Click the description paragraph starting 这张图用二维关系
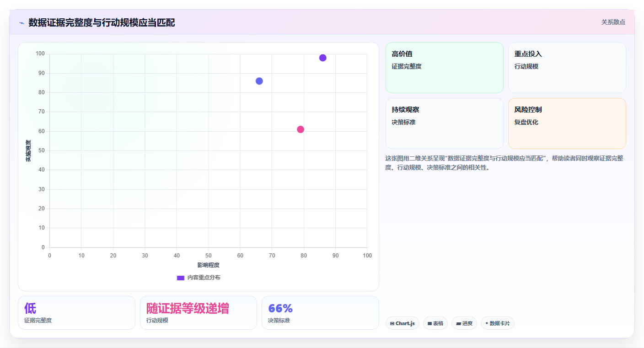The width and height of the screenshot is (644, 348). [x=504, y=163]
